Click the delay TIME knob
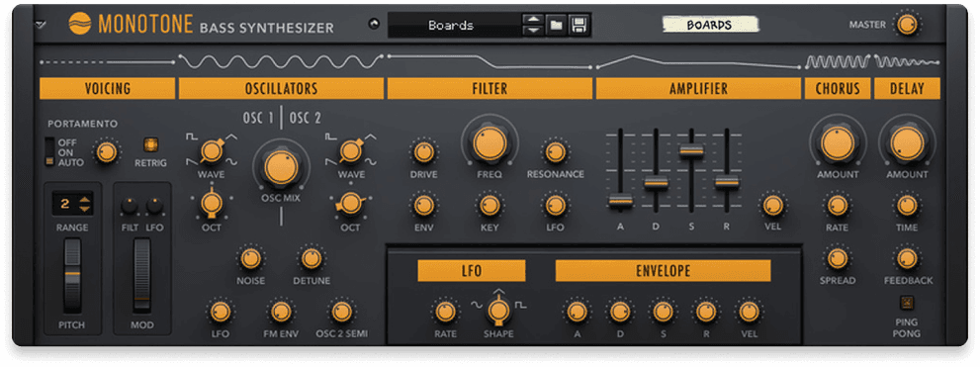This screenshot has height=367, width=980. [906, 205]
